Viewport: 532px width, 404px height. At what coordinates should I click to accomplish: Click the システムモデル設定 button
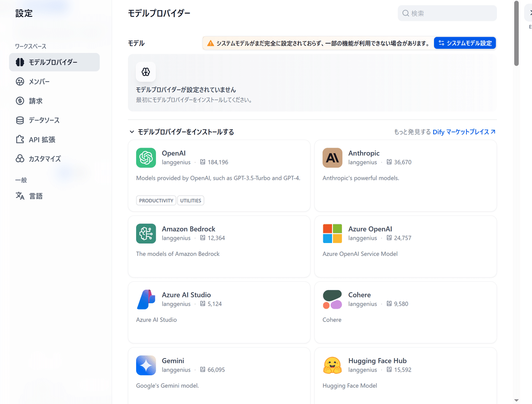click(x=465, y=43)
